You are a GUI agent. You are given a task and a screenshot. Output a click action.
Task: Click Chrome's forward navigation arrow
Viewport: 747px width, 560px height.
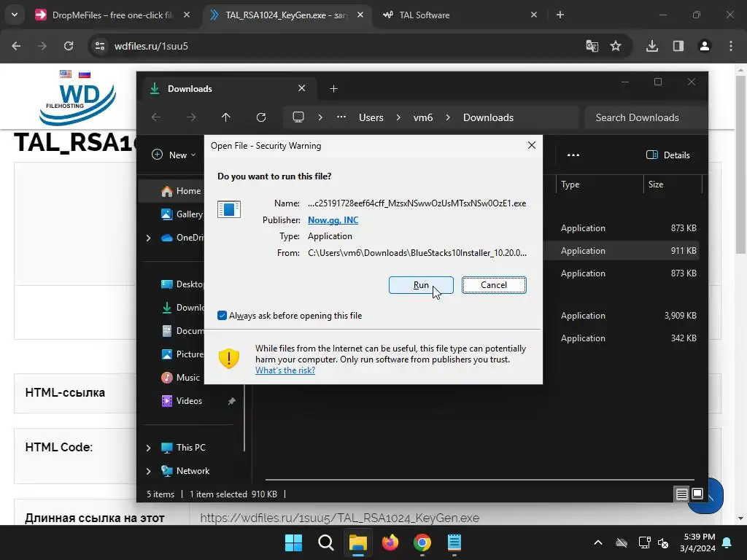coord(42,46)
